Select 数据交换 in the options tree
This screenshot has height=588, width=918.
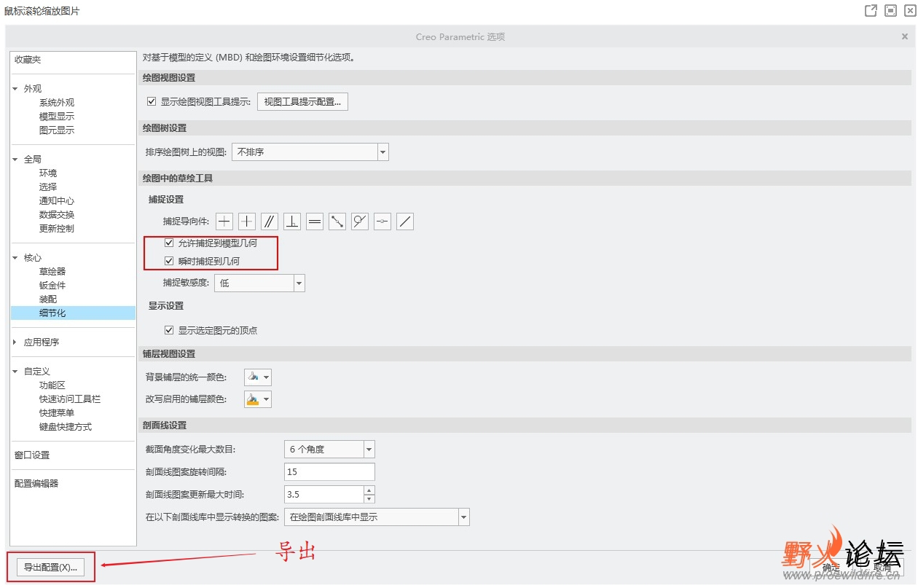(57, 215)
